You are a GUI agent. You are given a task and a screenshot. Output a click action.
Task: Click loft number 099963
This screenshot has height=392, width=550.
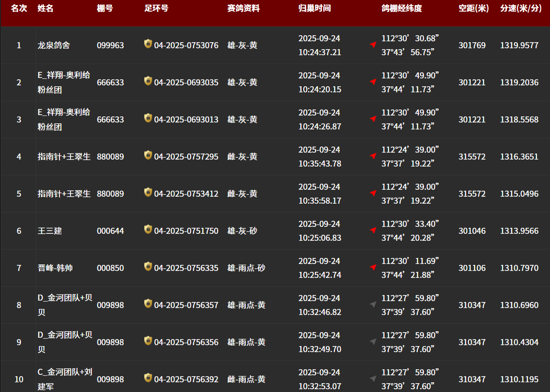click(110, 45)
